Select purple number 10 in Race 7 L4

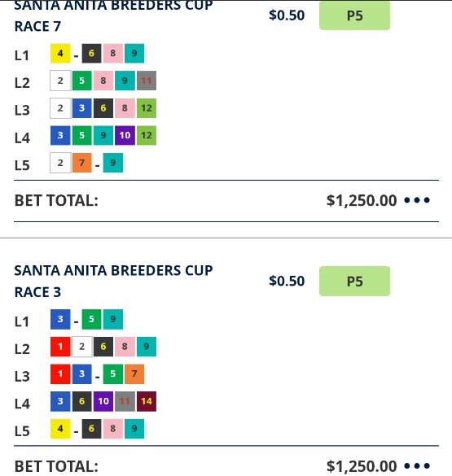tap(125, 135)
